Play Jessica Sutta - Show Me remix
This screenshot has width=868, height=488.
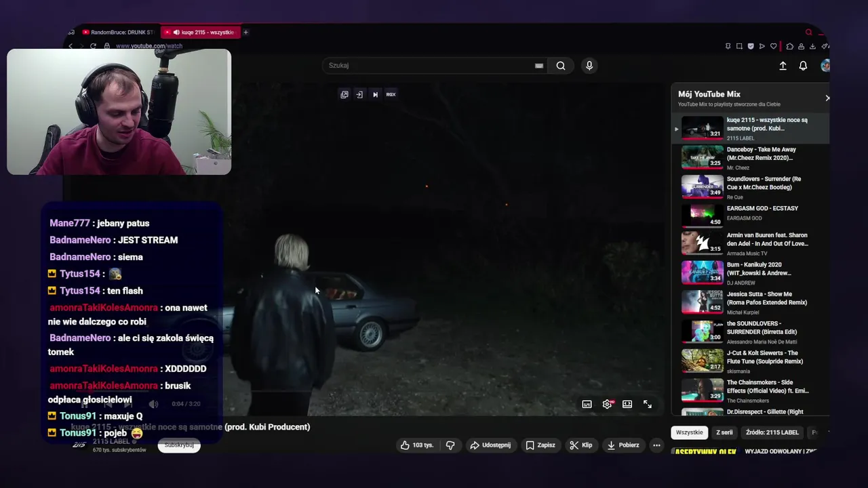point(751,302)
